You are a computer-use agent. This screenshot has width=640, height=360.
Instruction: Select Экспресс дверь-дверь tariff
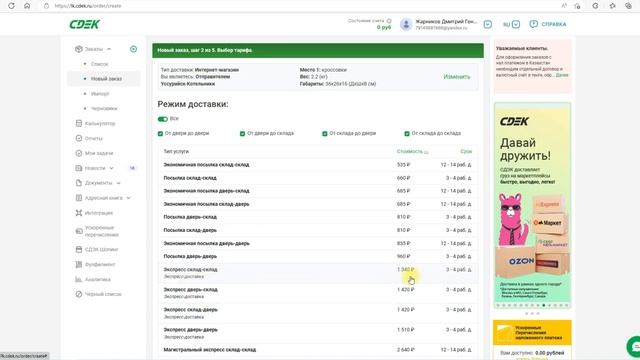tap(317, 333)
